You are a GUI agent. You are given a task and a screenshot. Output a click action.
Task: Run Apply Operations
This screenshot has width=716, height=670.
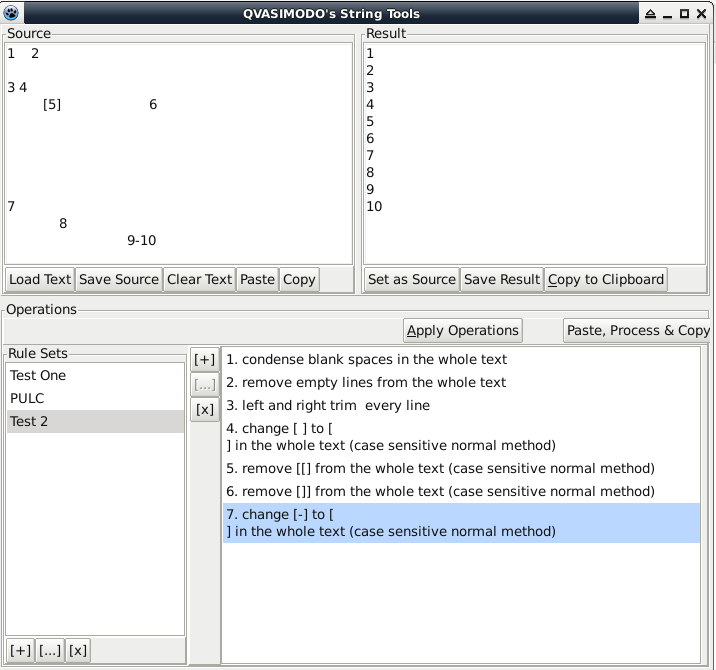coord(463,330)
